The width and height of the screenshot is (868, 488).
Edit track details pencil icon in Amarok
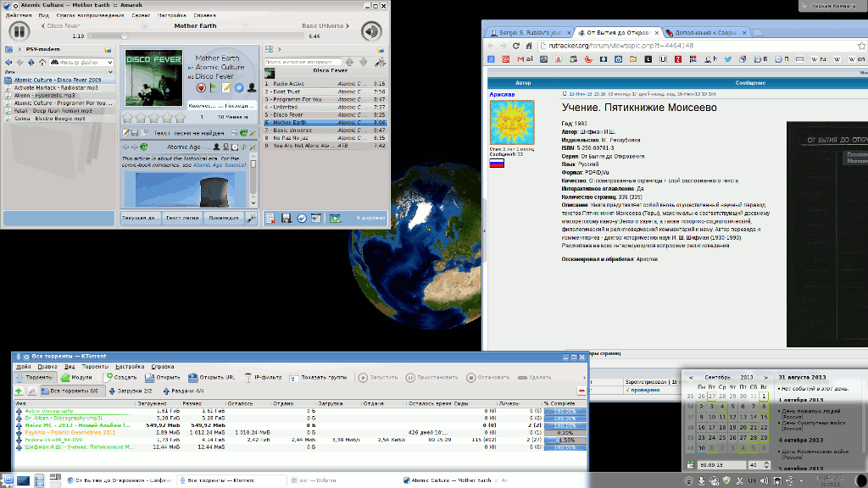click(x=226, y=88)
